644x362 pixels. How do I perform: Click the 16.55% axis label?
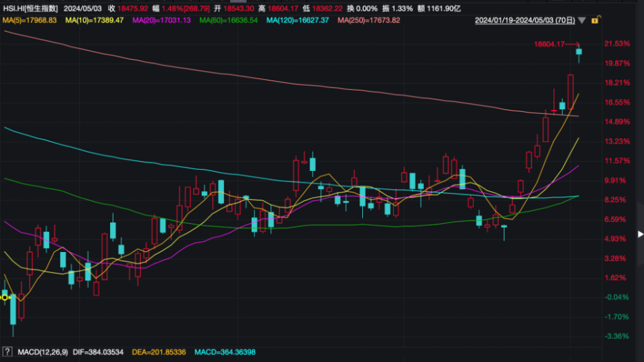(x=617, y=102)
